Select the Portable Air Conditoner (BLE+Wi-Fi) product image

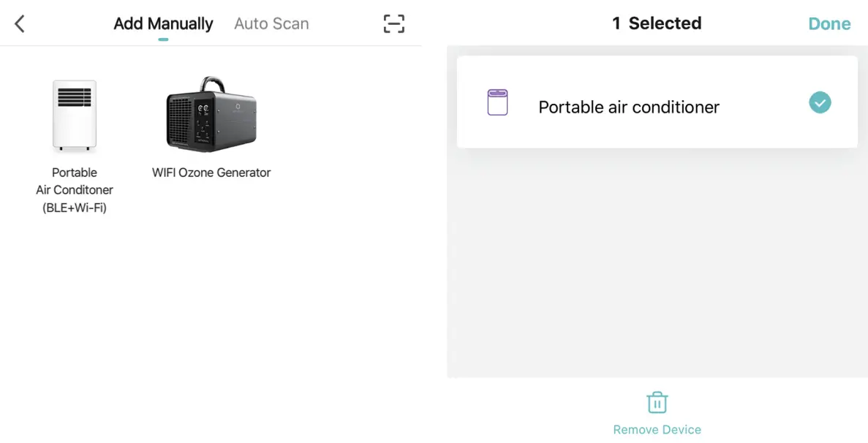coord(74,115)
